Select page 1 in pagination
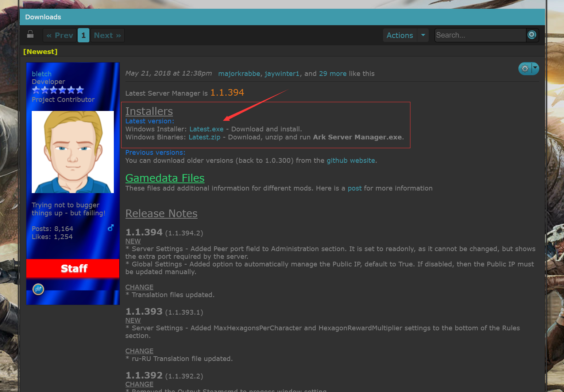Screen dimensions: 564x392 [84, 35]
